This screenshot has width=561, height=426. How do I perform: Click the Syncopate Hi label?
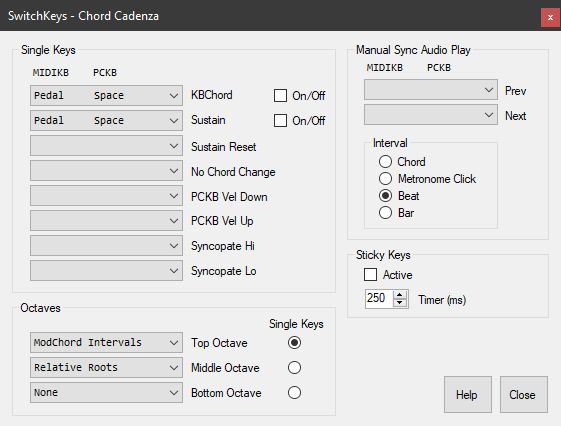point(223,246)
